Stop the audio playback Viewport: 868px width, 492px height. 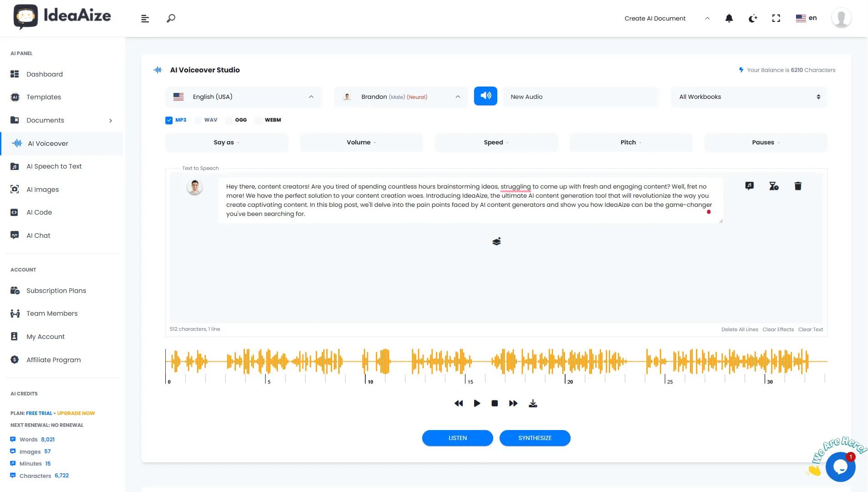click(x=495, y=403)
